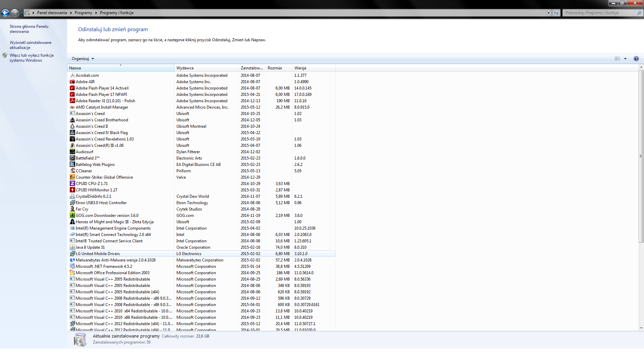Click the Heroes of Might and Magic III icon
This screenshot has width=644, height=362.
click(x=72, y=222)
